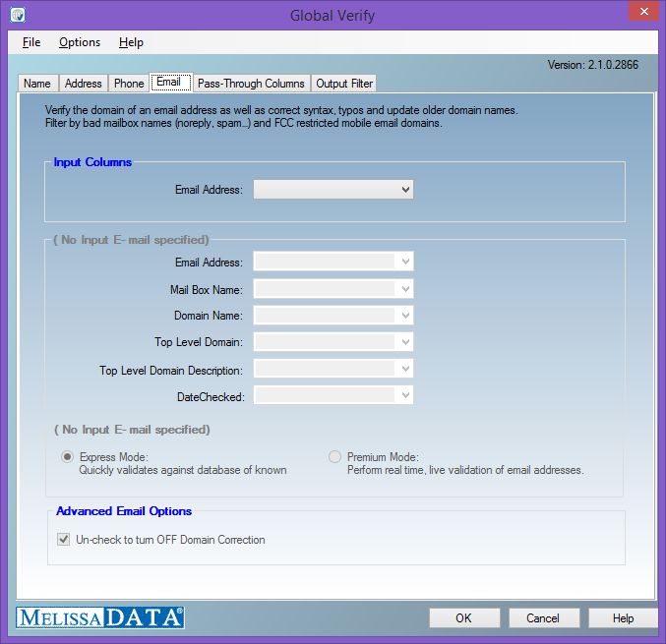Click the Mail Box Name label
The width and height of the screenshot is (666, 644).
[207, 290]
